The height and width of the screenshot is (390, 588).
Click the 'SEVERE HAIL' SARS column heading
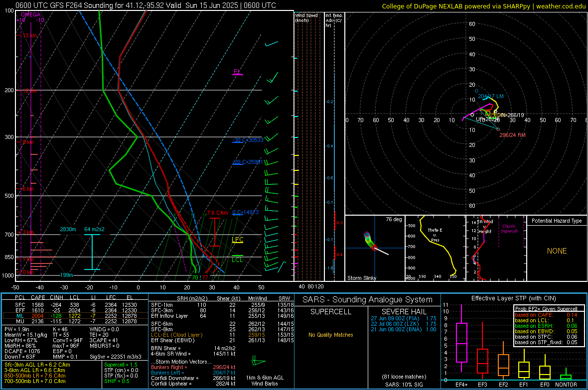tap(404, 312)
